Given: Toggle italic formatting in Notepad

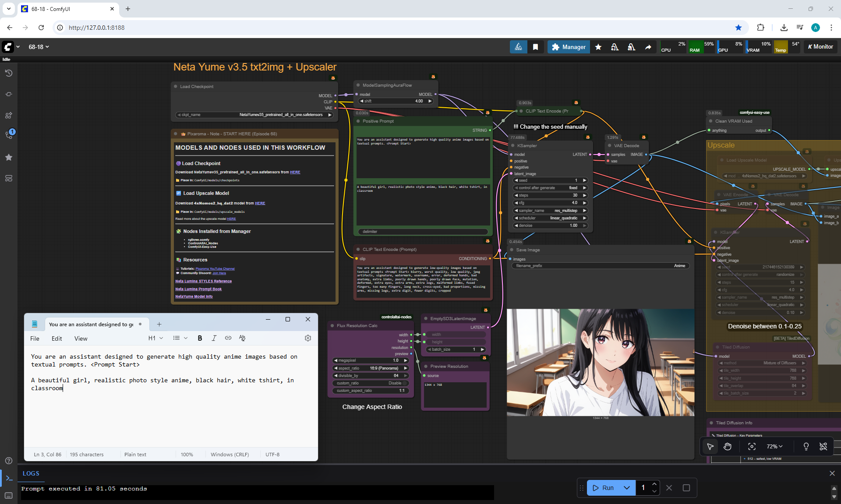Looking at the screenshot, I should coord(214,338).
